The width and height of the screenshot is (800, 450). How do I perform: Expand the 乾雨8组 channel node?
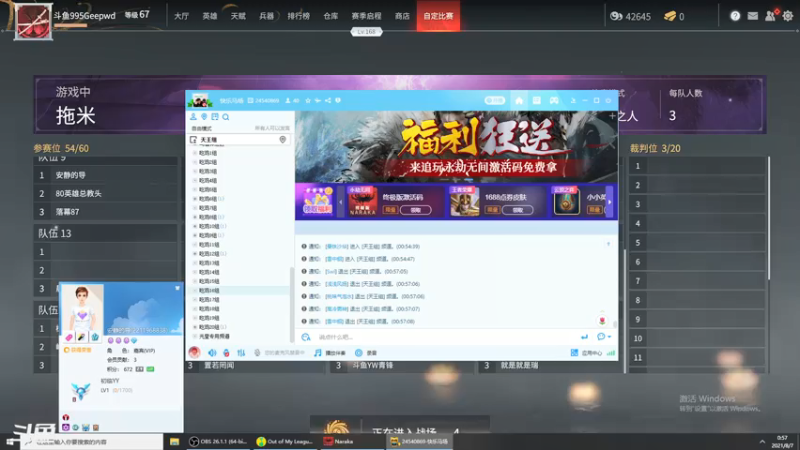(x=195, y=217)
